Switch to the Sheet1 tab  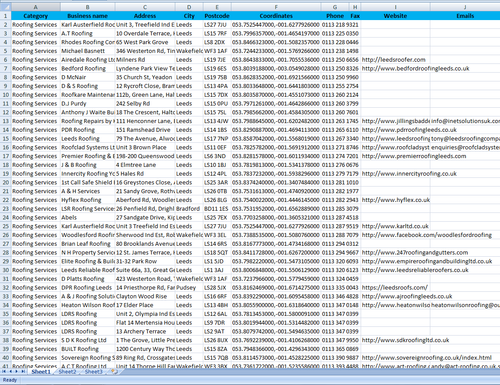tap(41, 372)
